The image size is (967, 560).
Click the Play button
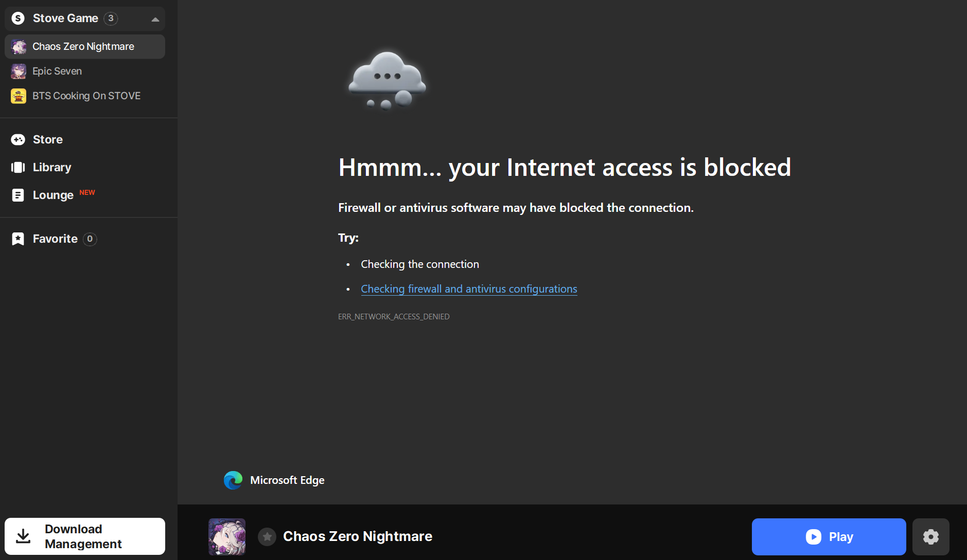click(829, 537)
